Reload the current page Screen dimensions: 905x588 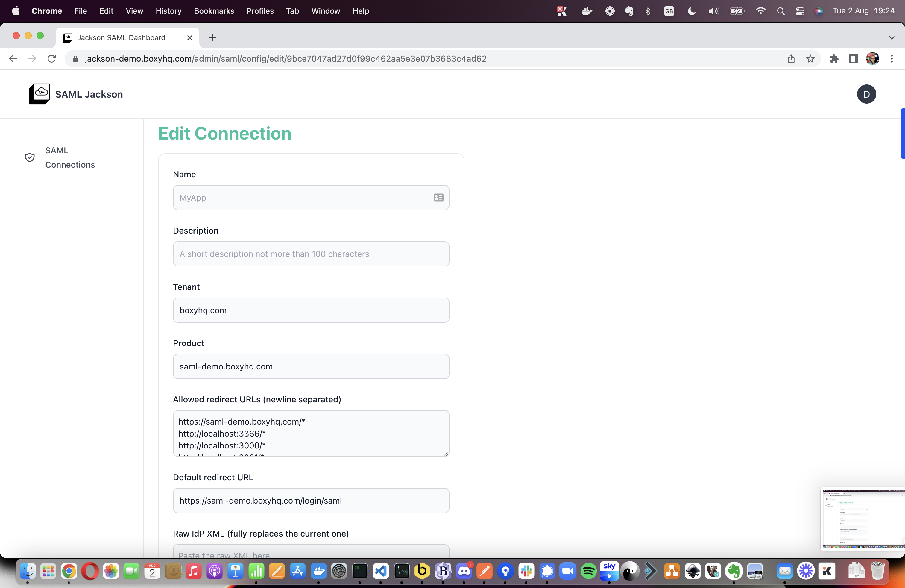click(x=52, y=59)
